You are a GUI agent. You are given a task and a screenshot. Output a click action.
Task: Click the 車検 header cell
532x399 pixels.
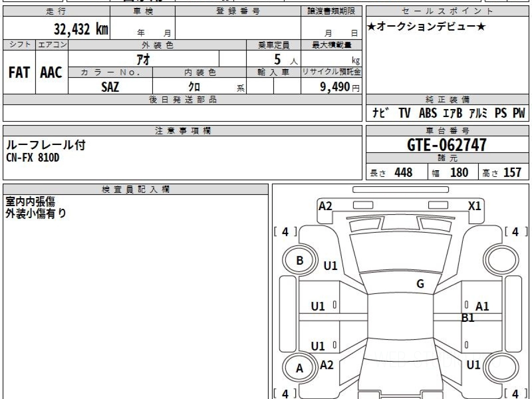coord(143,12)
